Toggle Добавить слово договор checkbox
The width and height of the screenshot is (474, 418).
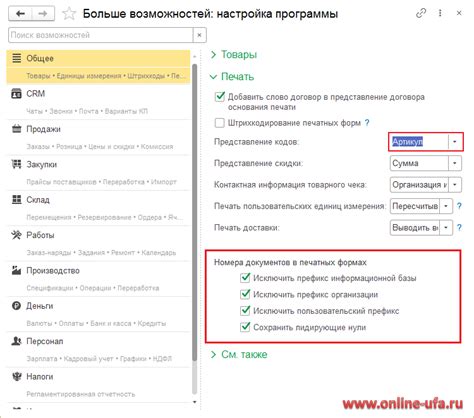(220, 97)
